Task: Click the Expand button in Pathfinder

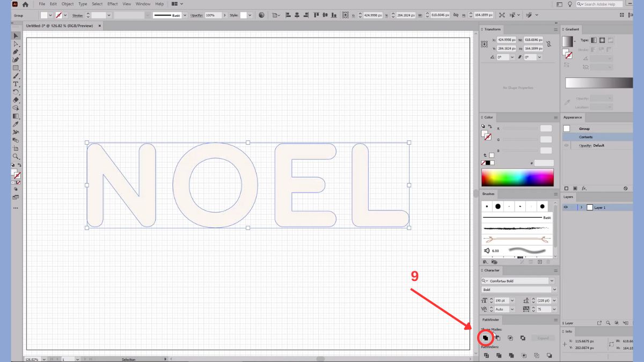Action: pyautogui.click(x=543, y=338)
